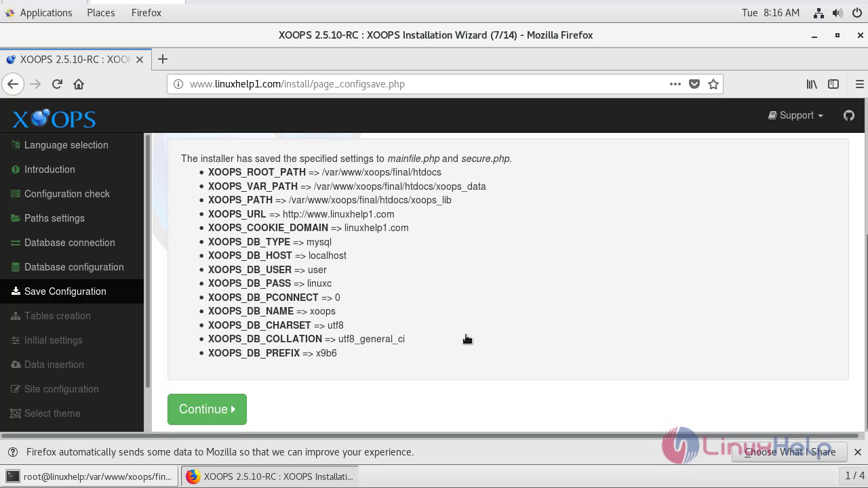The image size is (868, 488).
Task: Open the Places menu
Action: click(101, 13)
